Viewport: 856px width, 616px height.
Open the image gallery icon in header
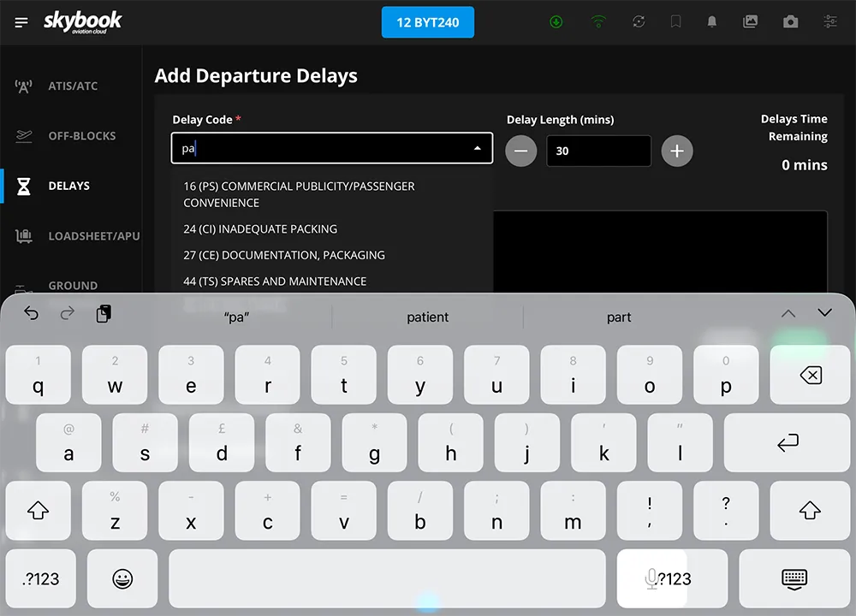(x=751, y=22)
